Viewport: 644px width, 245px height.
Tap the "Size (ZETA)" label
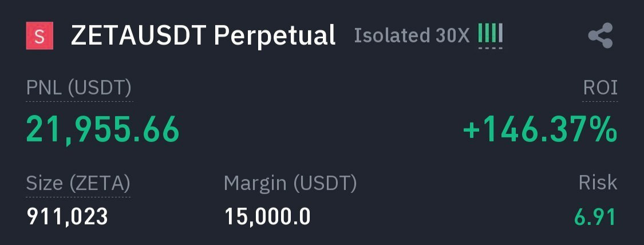(x=78, y=183)
